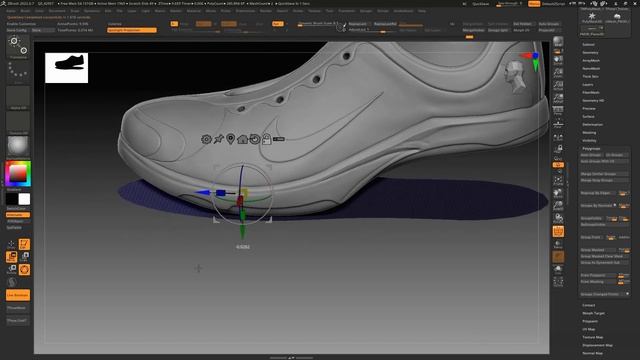
Task: Open the gizmo Customize gear icon
Action: click(x=206, y=139)
